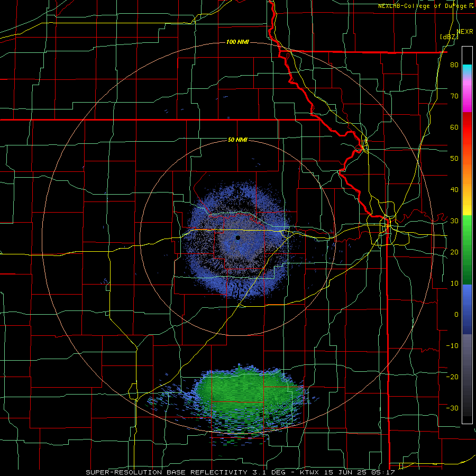
Task: Click the 'NEXR' label above the color bar
Action: coord(465,31)
